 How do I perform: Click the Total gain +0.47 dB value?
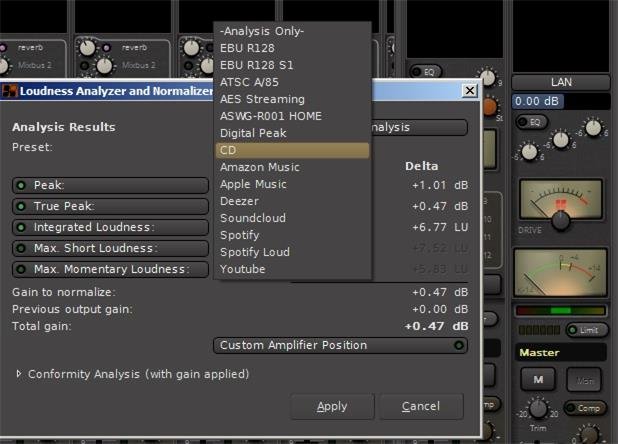coord(436,326)
